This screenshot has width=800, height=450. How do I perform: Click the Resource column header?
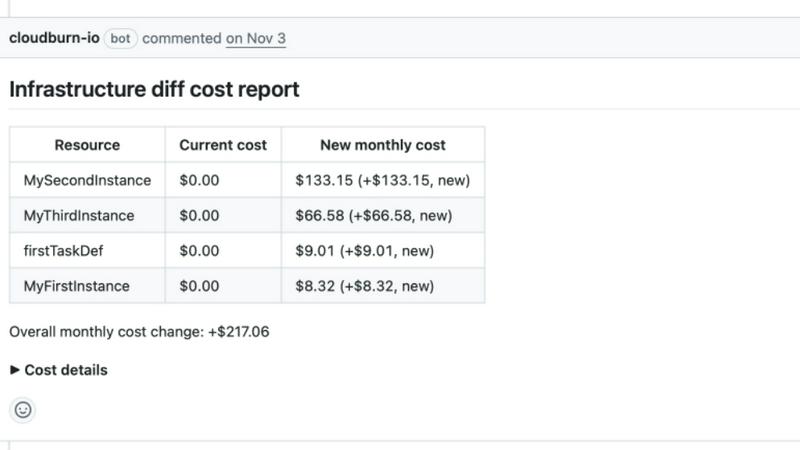point(87,145)
